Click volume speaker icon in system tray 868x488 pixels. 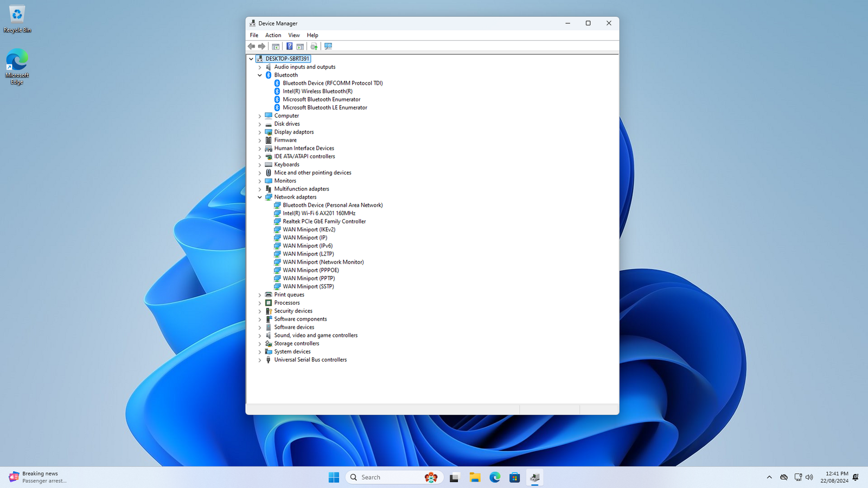click(809, 477)
